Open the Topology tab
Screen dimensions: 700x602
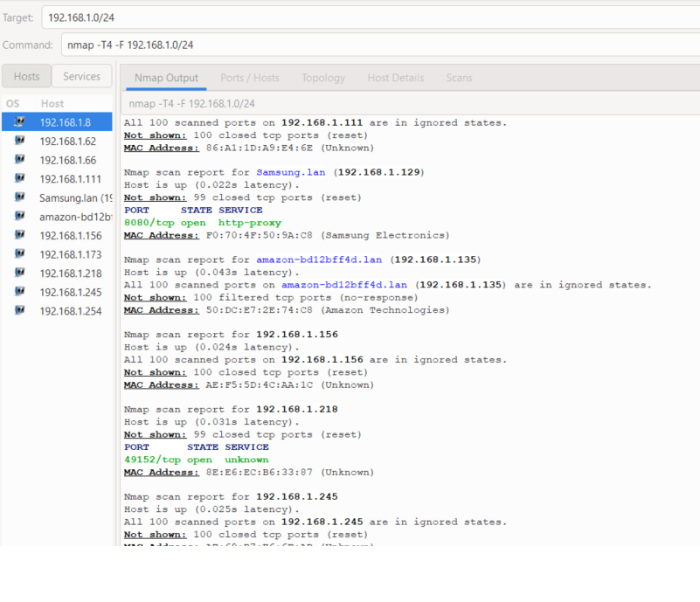323,78
